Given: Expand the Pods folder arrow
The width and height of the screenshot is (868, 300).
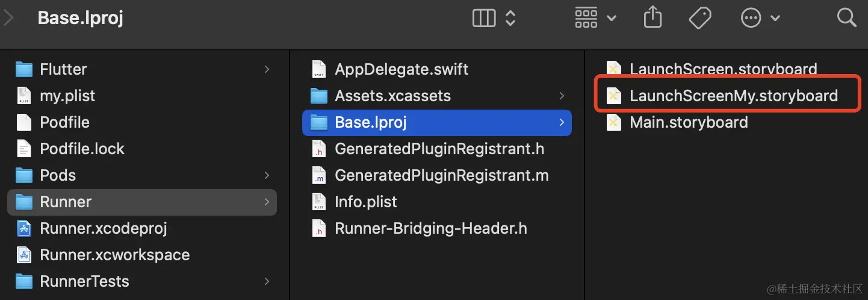Looking at the screenshot, I should click(x=267, y=175).
